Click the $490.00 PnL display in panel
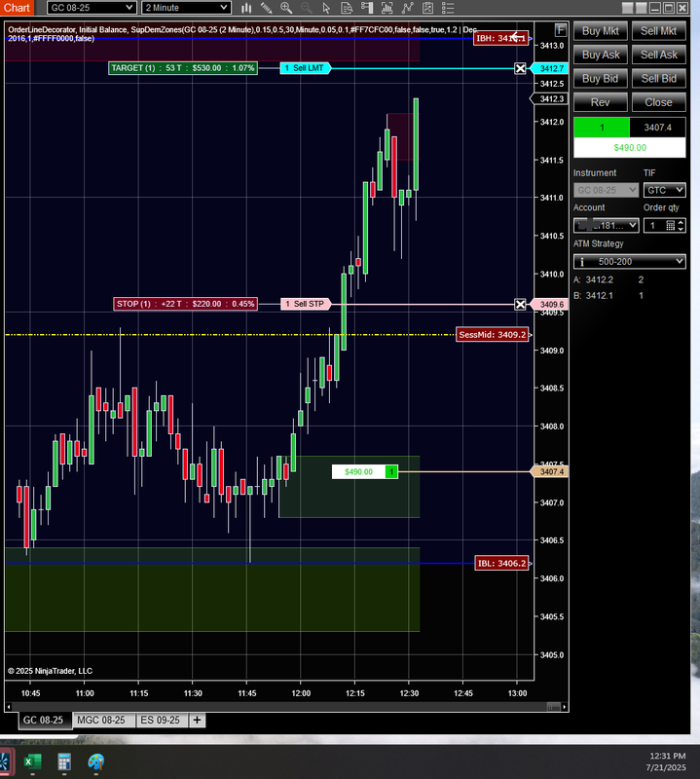700x779 pixels. (630, 148)
